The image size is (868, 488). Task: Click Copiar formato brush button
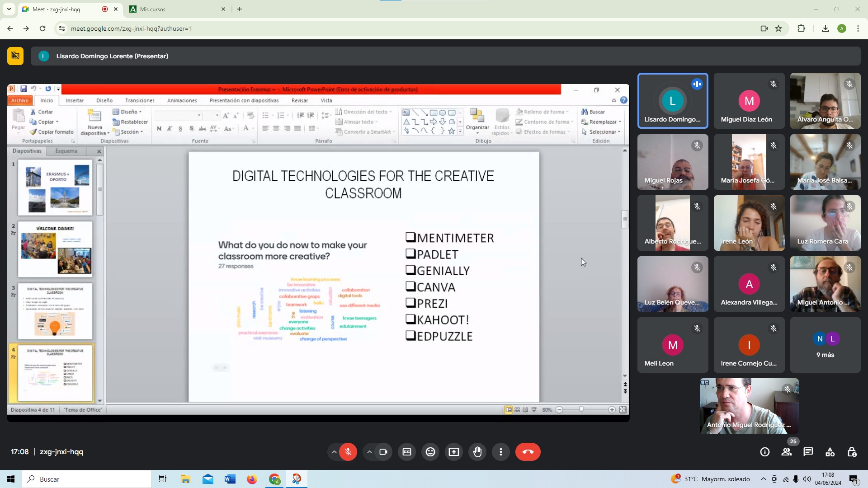[52, 132]
